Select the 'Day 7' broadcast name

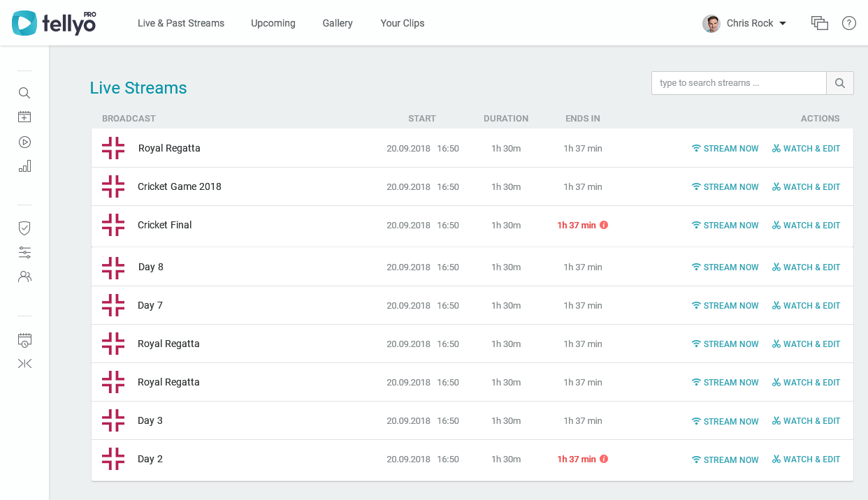(x=150, y=305)
